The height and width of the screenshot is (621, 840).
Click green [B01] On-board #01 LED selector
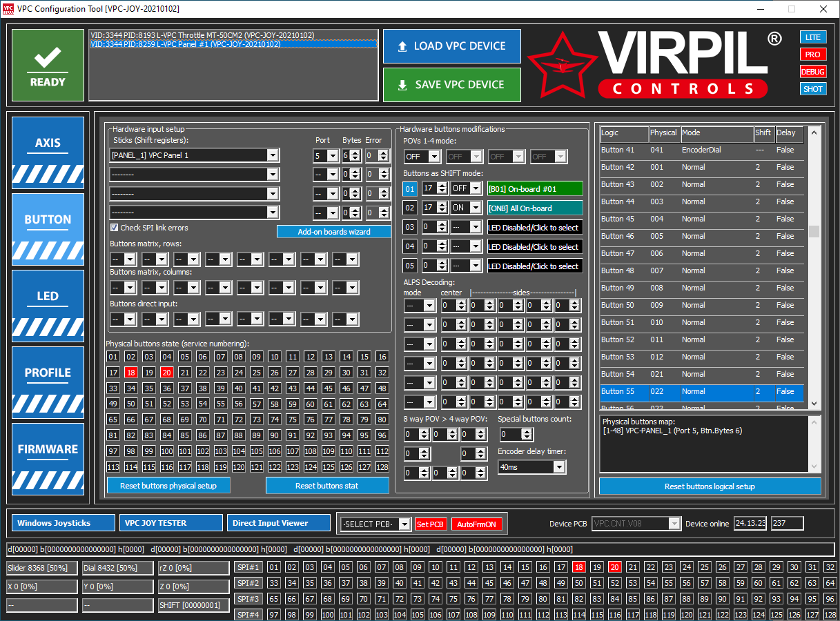tap(535, 188)
